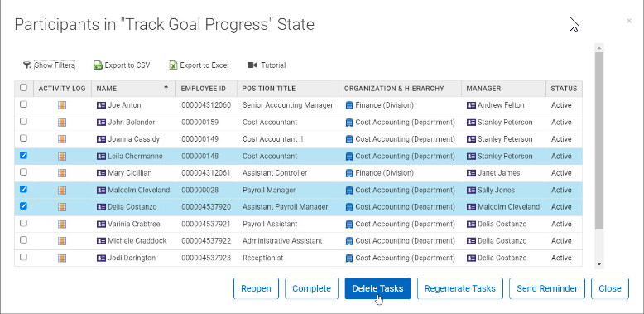Click profile card icon next to Jodi Darington
The image size is (644, 314).
pos(101,258)
